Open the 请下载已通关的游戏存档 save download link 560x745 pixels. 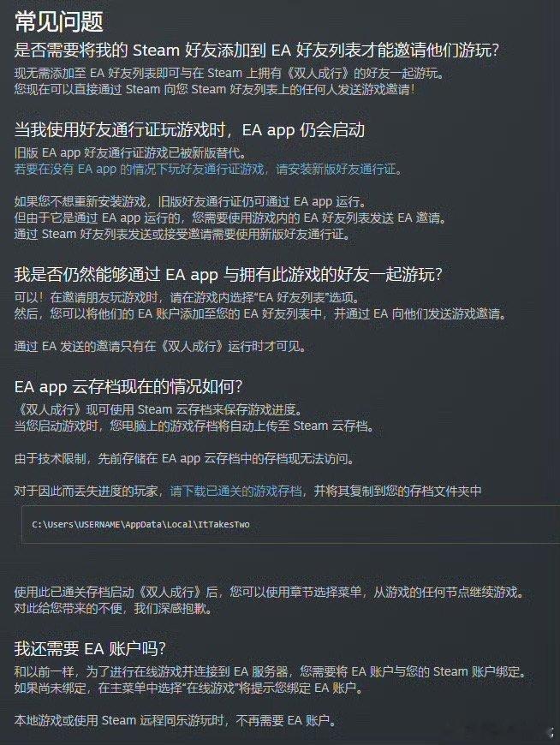coord(236,491)
